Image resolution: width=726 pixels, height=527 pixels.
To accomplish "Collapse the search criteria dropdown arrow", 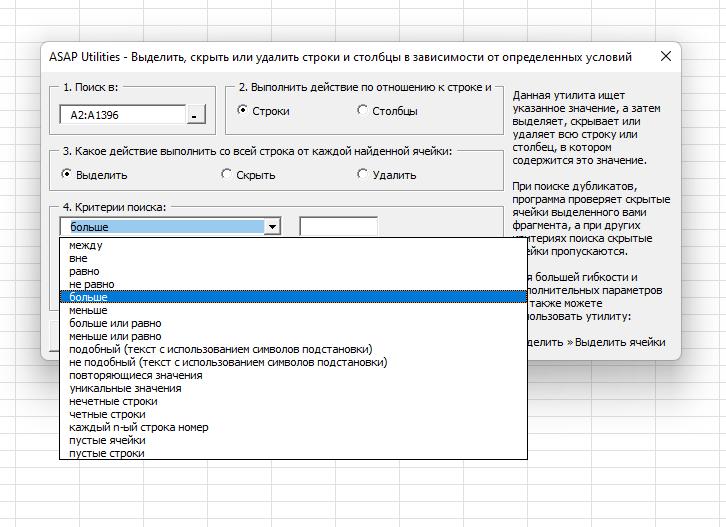I will pyautogui.click(x=272, y=227).
